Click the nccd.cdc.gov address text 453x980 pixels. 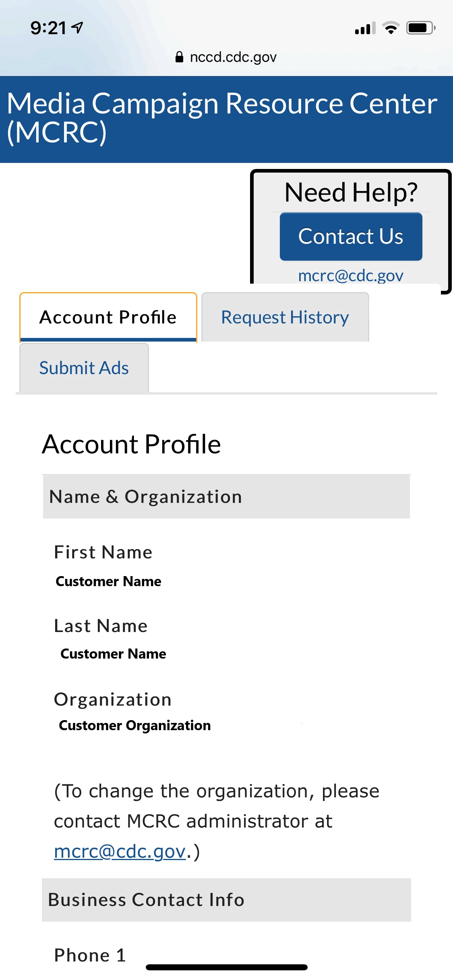(x=233, y=57)
